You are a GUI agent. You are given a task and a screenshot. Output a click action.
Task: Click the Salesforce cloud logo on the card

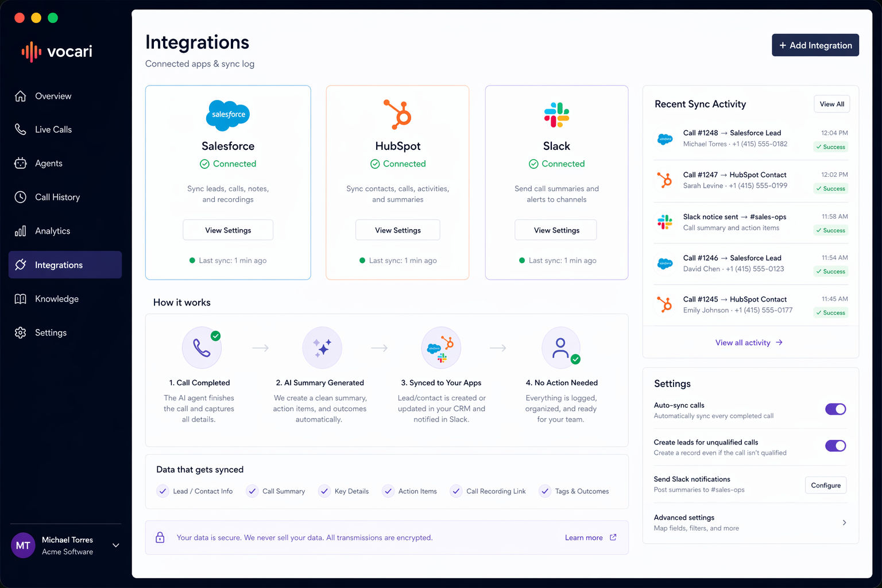[228, 115]
